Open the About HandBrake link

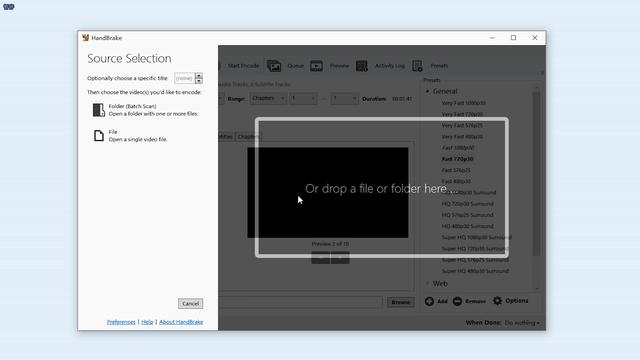pyautogui.click(x=181, y=322)
